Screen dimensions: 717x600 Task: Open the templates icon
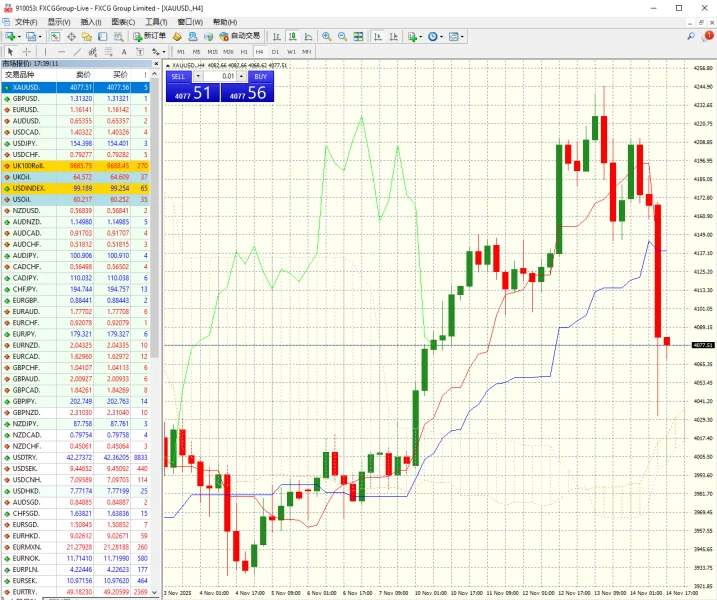pyautogui.click(x=454, y=37)
